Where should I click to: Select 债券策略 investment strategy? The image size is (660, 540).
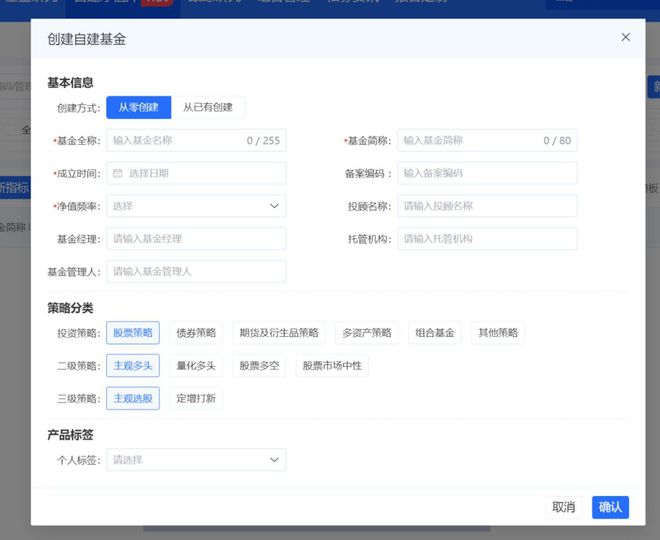[x=196, y=333]
